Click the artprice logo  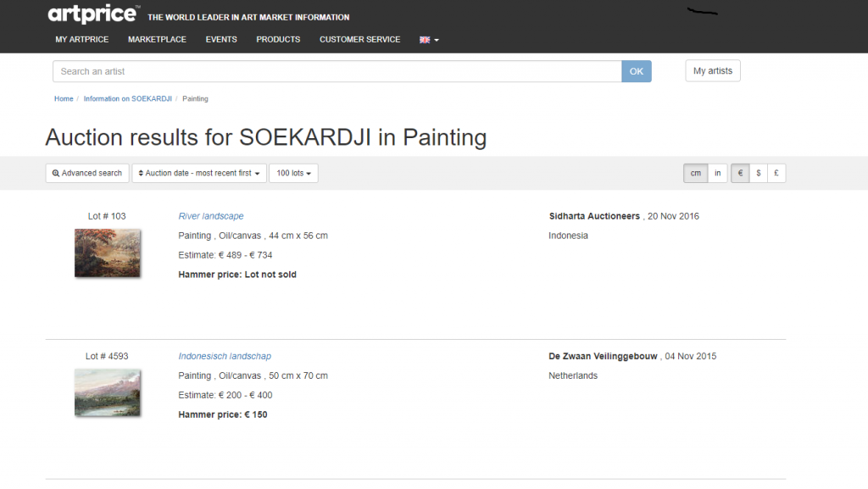point(93,14)
